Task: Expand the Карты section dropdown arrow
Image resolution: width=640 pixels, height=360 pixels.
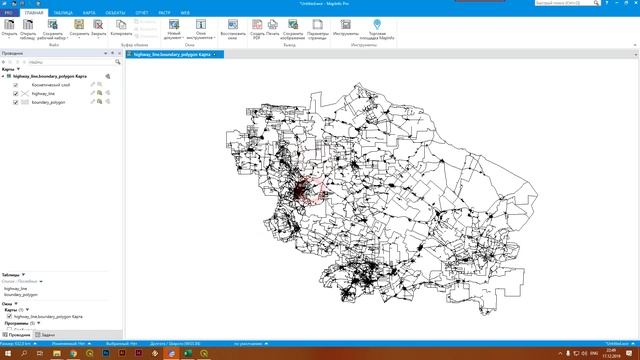Action: point(18,69)
